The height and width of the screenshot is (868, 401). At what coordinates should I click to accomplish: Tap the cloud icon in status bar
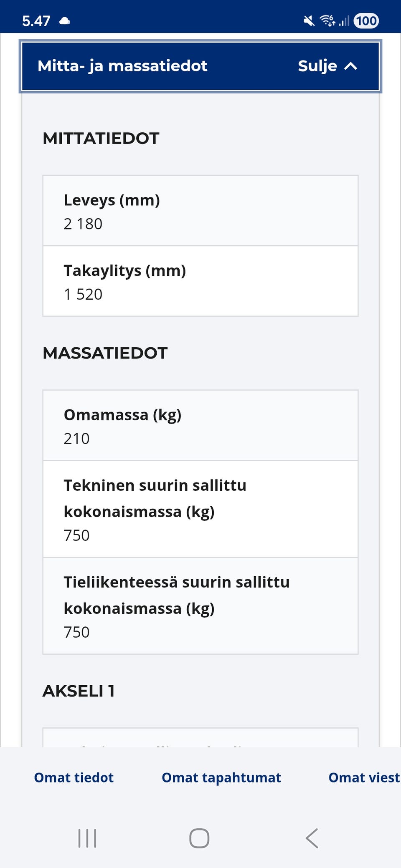65,21
